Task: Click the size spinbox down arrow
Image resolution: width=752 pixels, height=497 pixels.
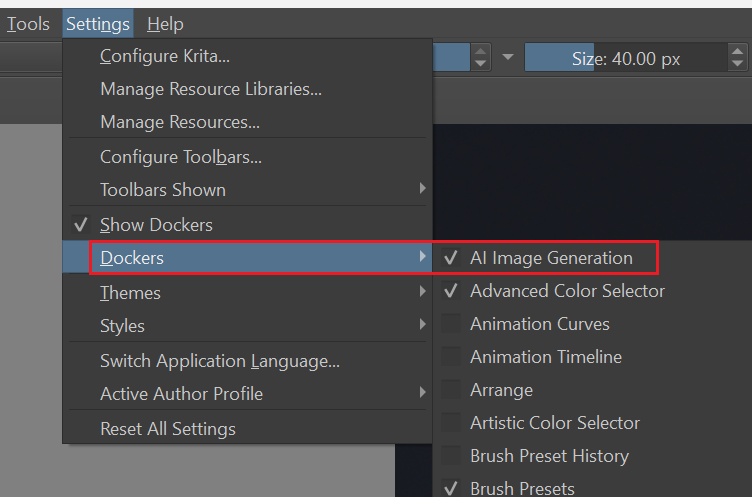Action: [738, 64]
